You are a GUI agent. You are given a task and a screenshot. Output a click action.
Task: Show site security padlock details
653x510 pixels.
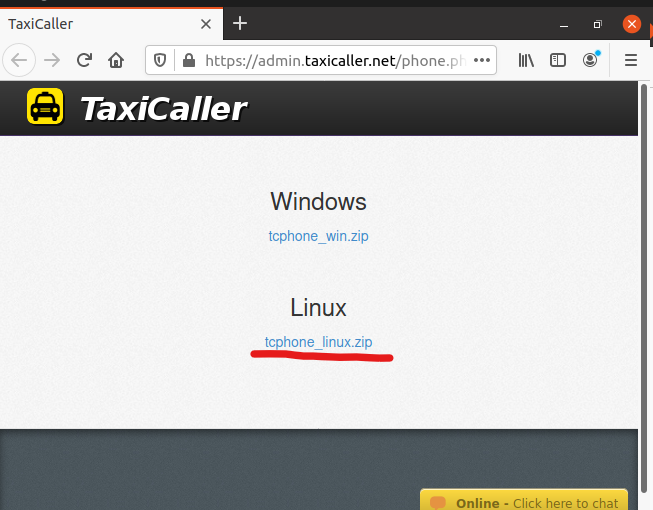[x=189, y=60]
